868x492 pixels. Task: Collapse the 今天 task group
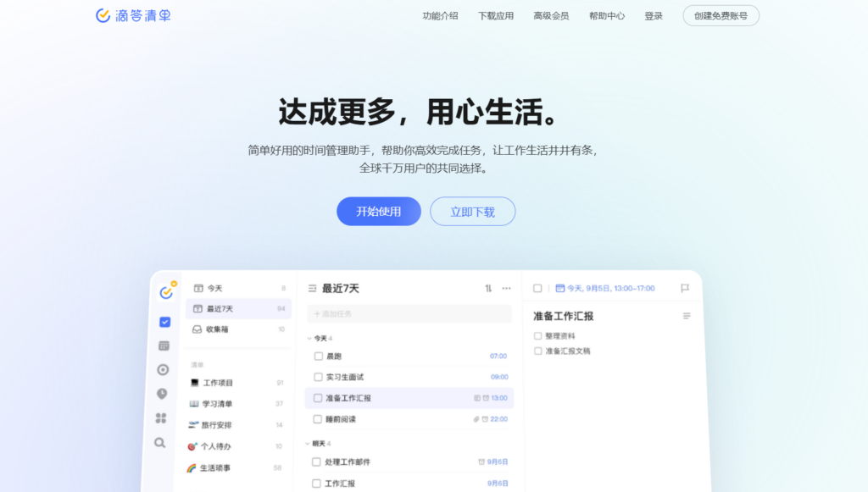tap(308, 338)
